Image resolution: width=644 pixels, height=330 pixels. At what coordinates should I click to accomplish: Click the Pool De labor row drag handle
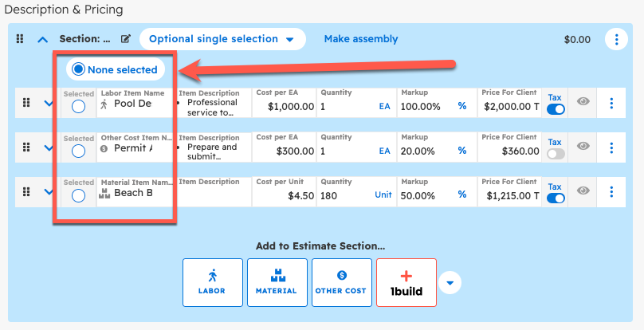coord(26,103)
